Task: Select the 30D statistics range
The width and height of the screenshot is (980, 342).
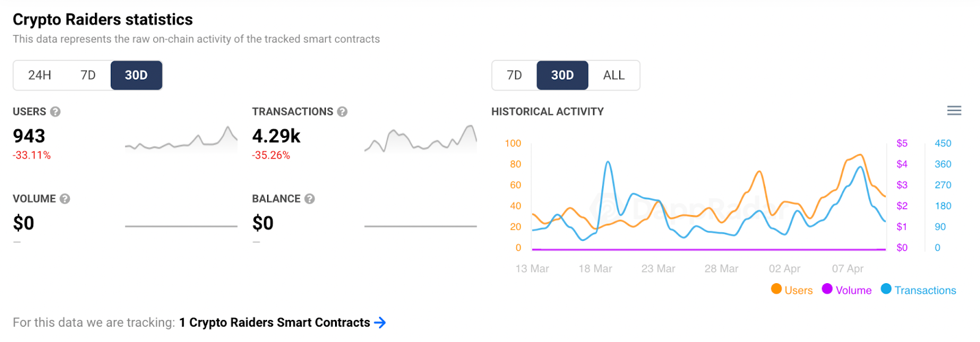Action: click(x=136, y=75)
